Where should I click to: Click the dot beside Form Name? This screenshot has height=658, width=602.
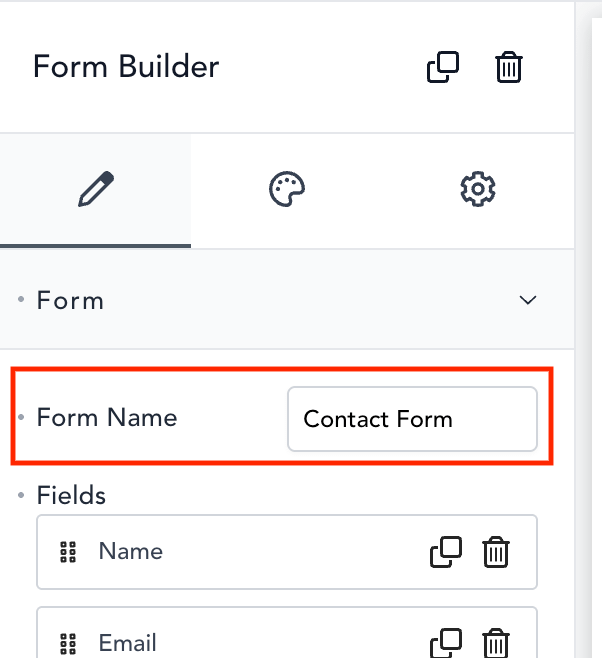coord(21,417)
